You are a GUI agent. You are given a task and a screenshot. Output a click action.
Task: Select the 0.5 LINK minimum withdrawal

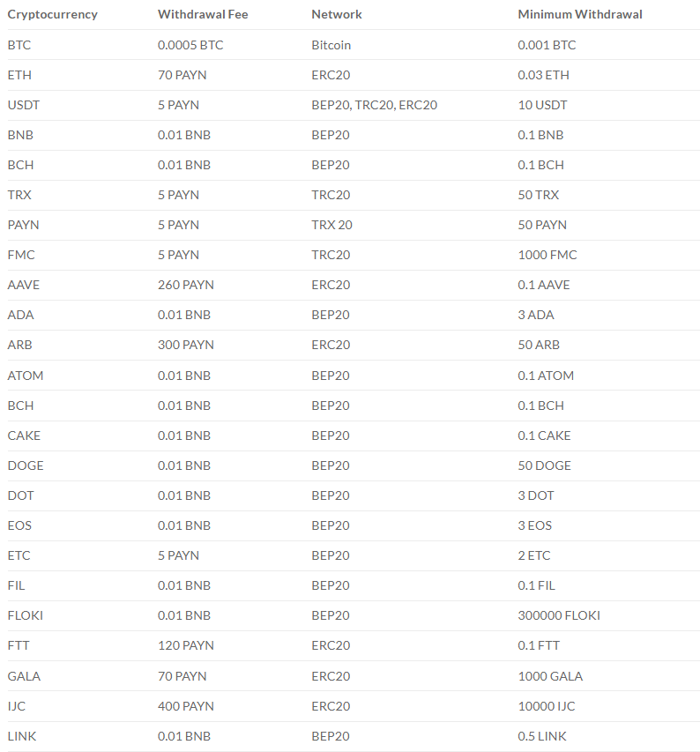542,736
